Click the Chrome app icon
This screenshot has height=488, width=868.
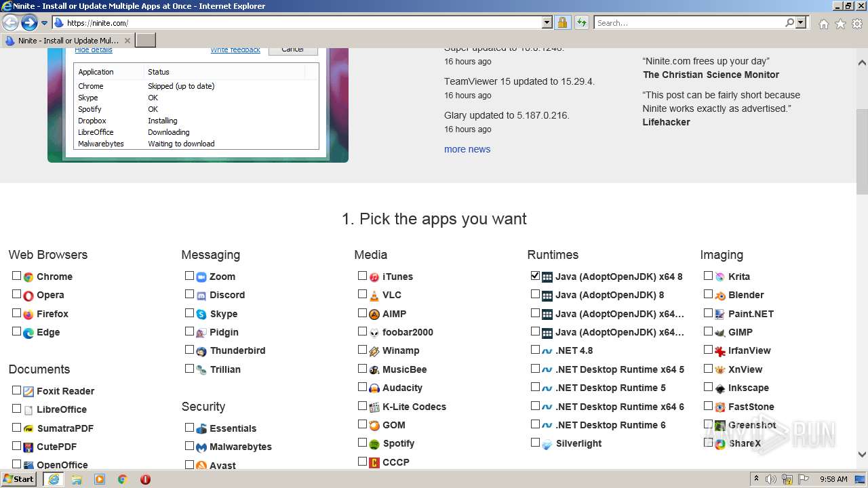pyautogui.click(x=28, y=277)
